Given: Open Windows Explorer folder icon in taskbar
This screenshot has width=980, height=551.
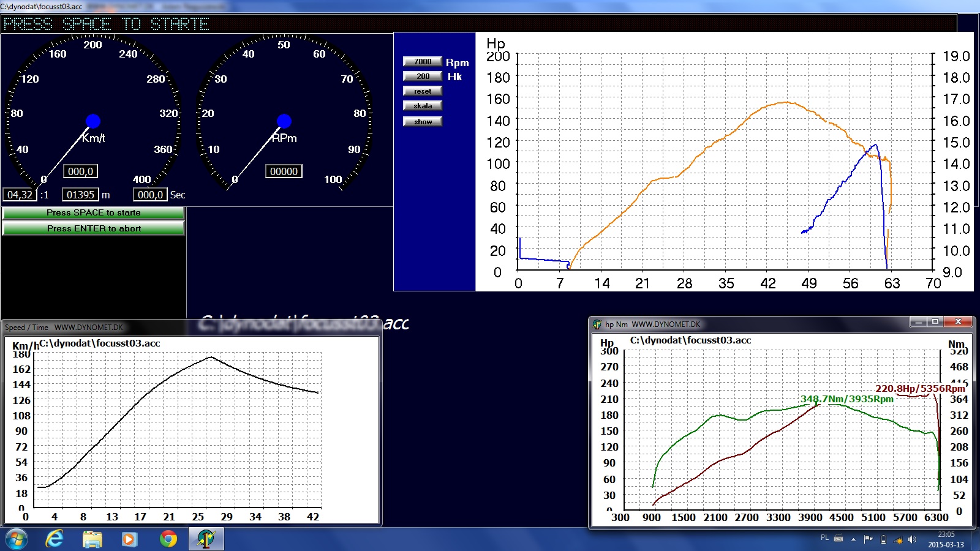Looking at the screenshot, I should (92, 539).
